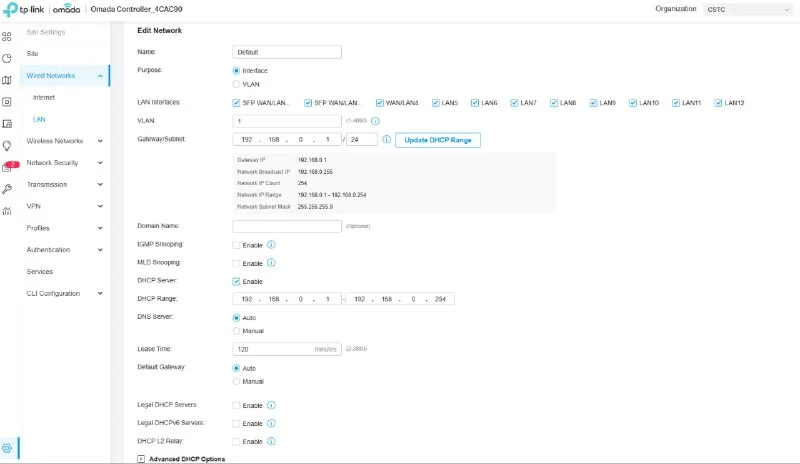
Task: Select Services in the settings menu
Action: pyautogui.click(x=40, y=271)
